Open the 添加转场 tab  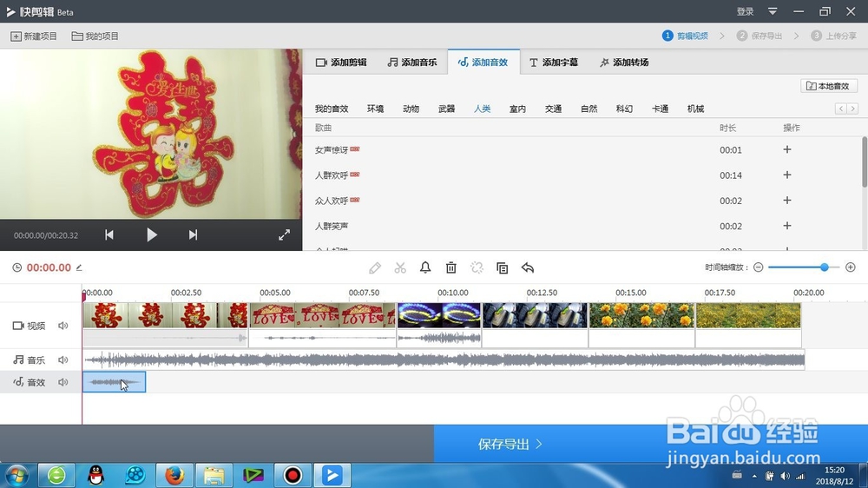click(624, 62)
